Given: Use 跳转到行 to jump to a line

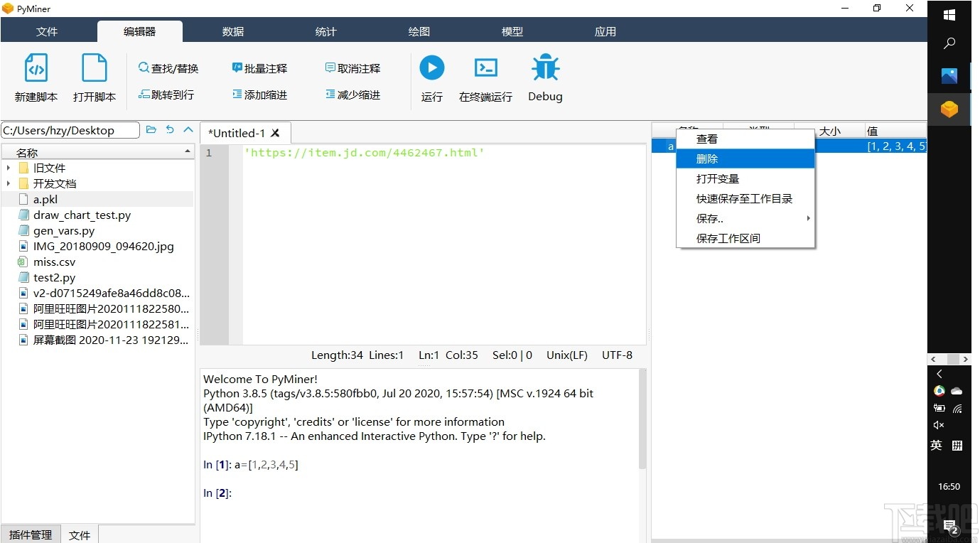Looking at the screenshot, I should [166, 94].
